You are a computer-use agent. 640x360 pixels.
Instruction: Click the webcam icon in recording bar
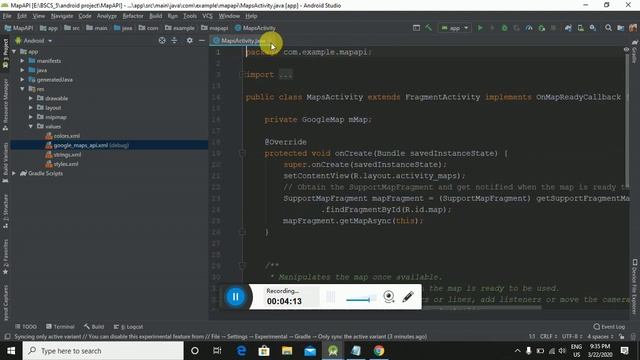click(389, 297)
